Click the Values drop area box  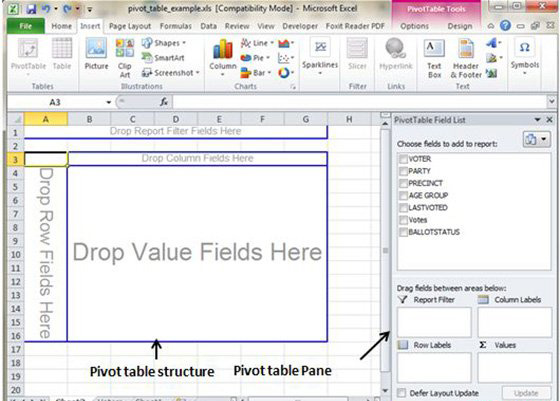point(515,367)
